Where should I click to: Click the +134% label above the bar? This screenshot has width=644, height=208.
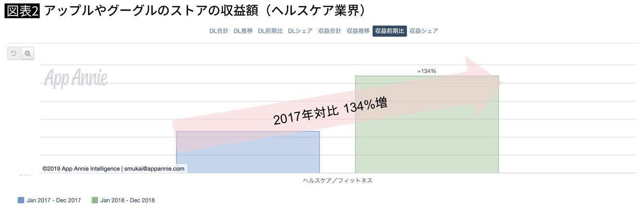click(x=426, y=71)
